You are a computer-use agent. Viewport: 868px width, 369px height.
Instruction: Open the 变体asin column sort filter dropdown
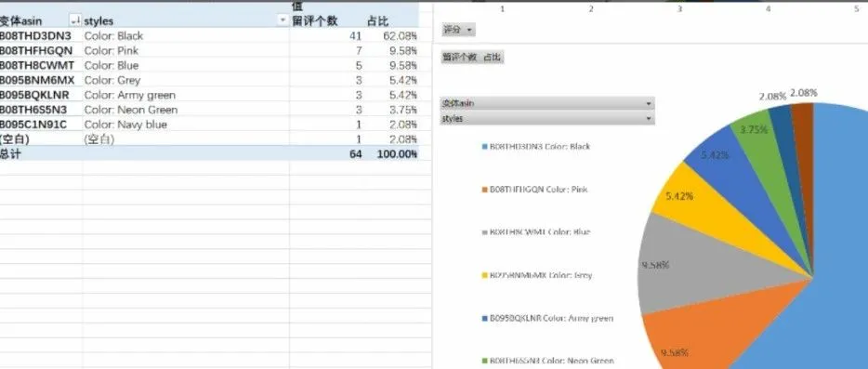click(75, 21)
